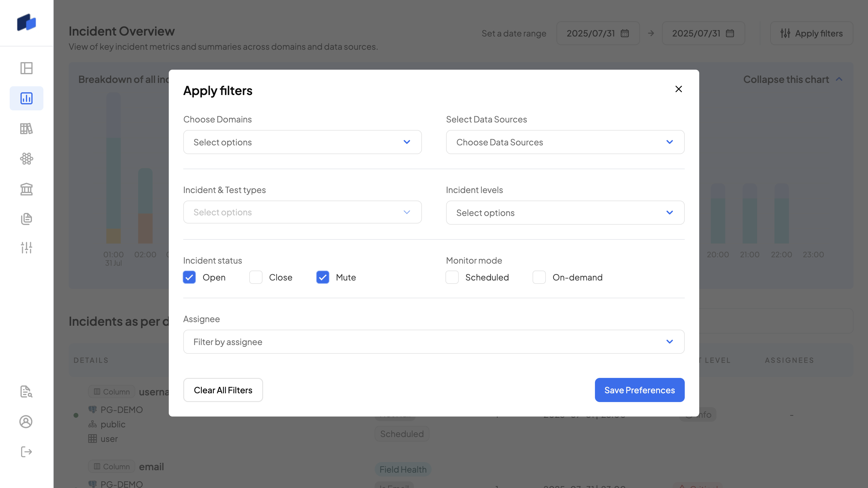Image resolution: width=868 pixels, height=488 pixels.
Task: Check the Close incident status checkbox
Action: [256, 277]
